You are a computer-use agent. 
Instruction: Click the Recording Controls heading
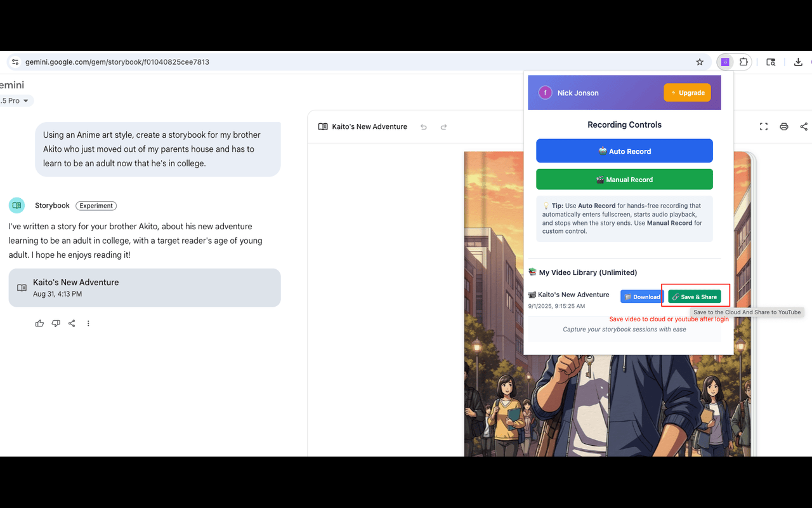(x=624, y=124)
